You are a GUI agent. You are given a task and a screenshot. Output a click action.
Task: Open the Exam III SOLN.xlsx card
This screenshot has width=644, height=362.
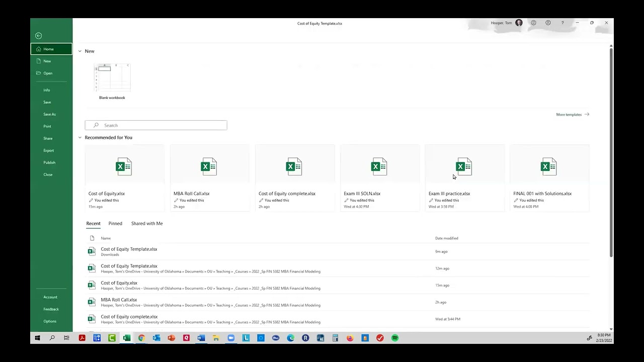pos(379,177)
